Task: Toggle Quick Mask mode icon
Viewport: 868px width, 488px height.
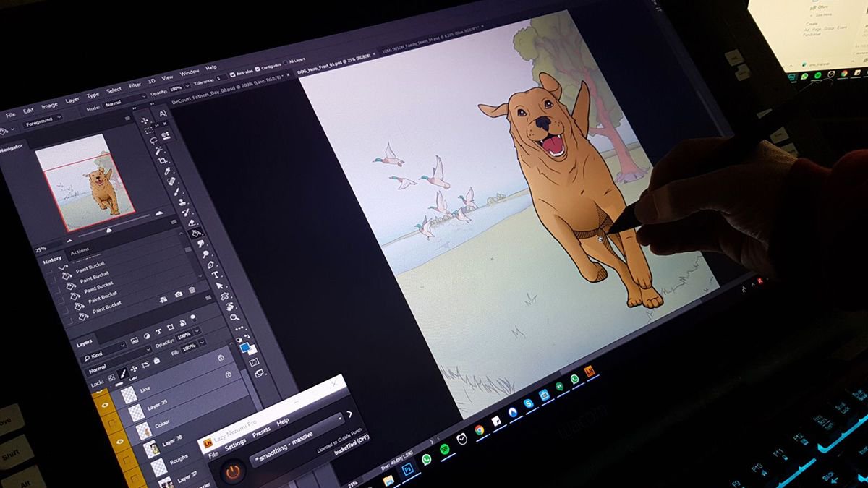Action: (x=253, y=362)
